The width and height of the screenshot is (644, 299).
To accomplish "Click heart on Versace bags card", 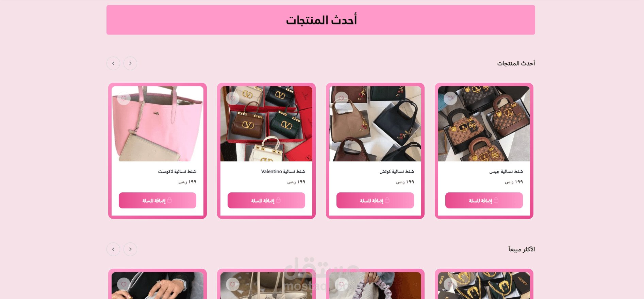I will click(x=450, y=284).
